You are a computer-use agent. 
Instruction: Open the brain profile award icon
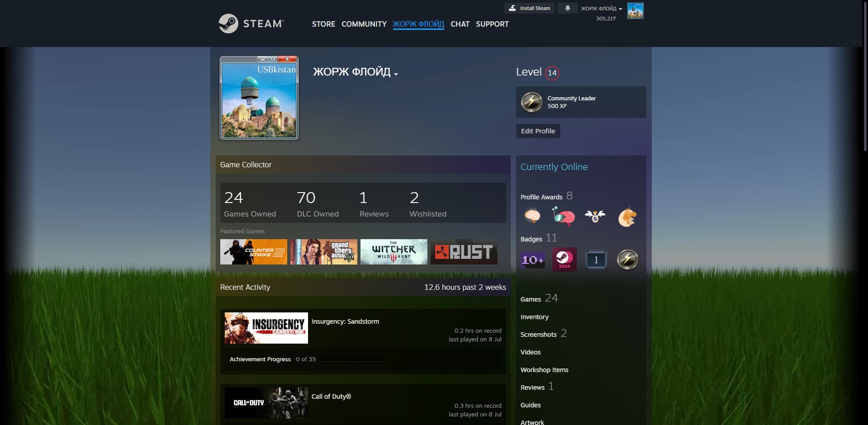point(532,216)
